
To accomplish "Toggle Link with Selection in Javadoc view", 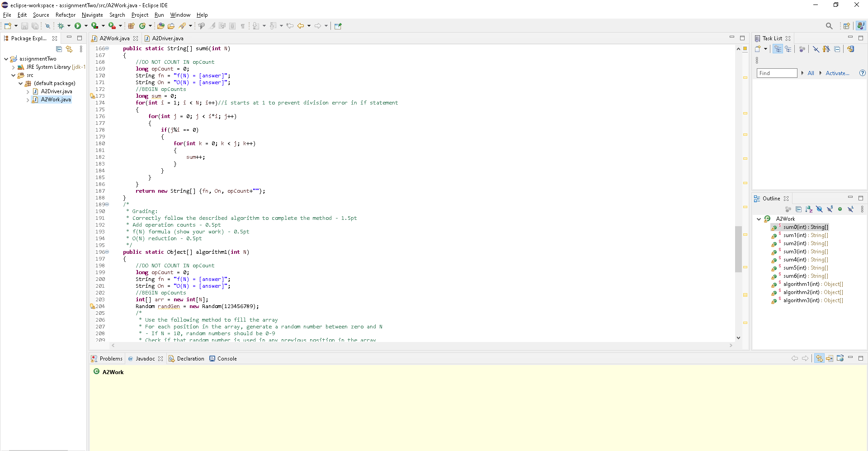I will [x=819, y=358].
